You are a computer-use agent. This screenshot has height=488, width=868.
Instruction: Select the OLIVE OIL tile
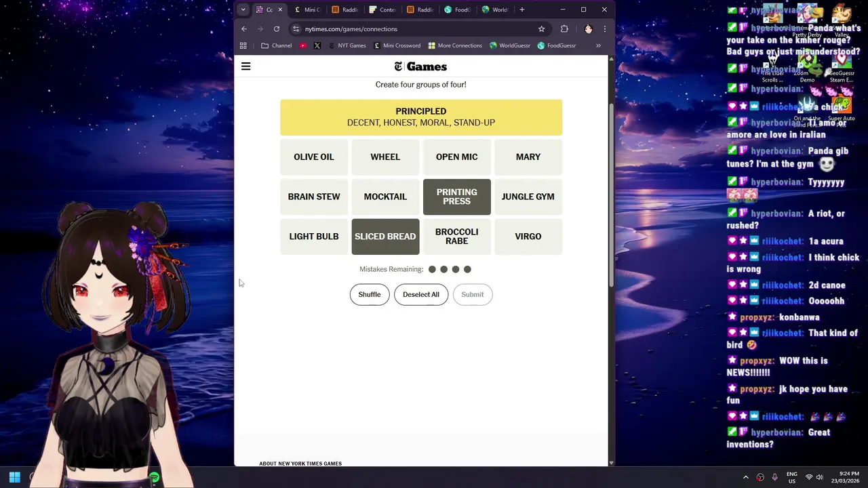(x=314, y=157)
